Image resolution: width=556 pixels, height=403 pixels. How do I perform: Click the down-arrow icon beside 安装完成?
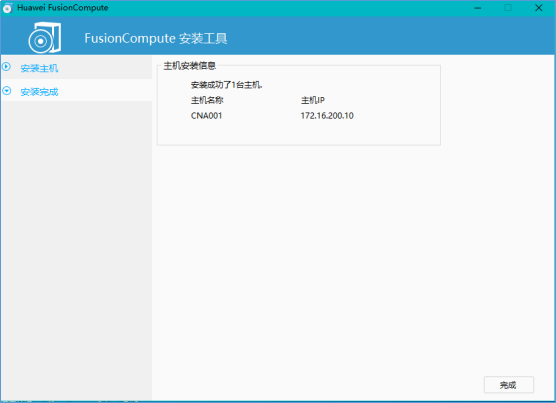(x=6, y=91)
